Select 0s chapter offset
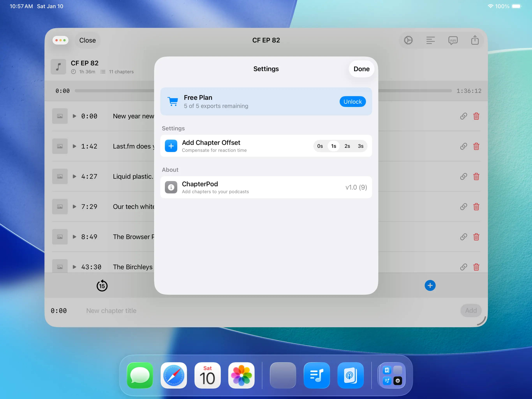The image size is (532, 399). click(x=320, y=146)
